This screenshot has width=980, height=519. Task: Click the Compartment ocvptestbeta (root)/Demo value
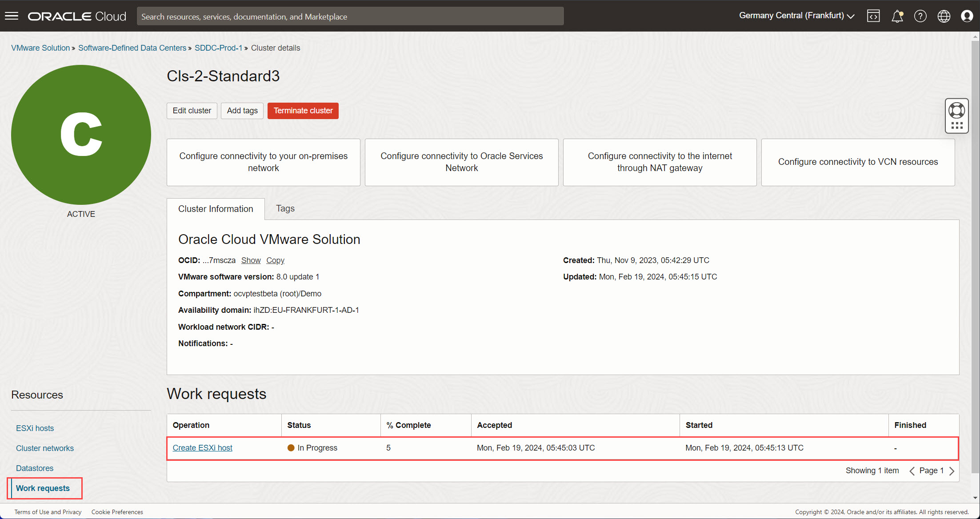point(277,294)
